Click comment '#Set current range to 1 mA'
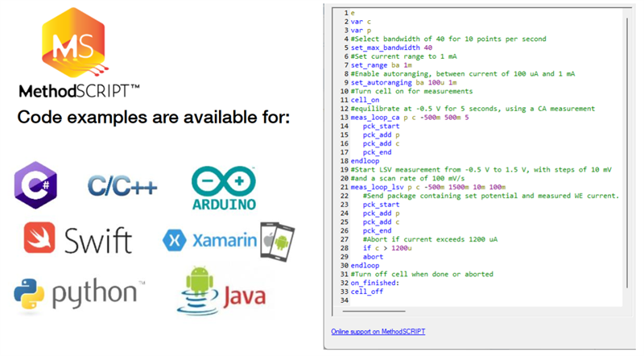Screen dimensions: 644x356 [404, 56]
